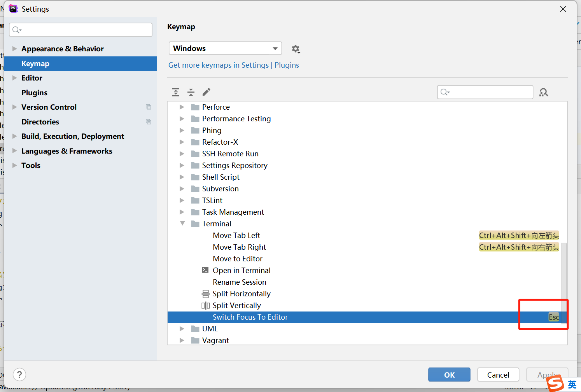Expand the Version Control section
Screen dimensions: 581x392
(14, 107)
